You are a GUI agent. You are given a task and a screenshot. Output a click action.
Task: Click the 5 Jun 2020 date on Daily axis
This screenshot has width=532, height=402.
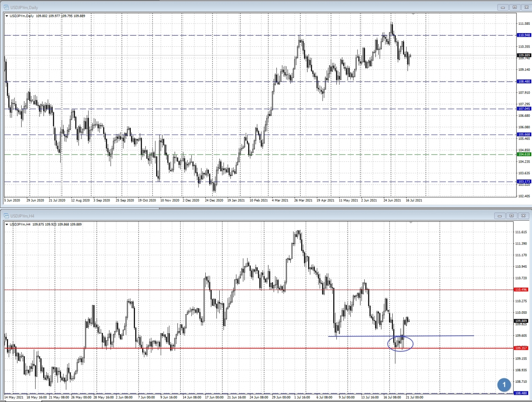tap(12, 200)
